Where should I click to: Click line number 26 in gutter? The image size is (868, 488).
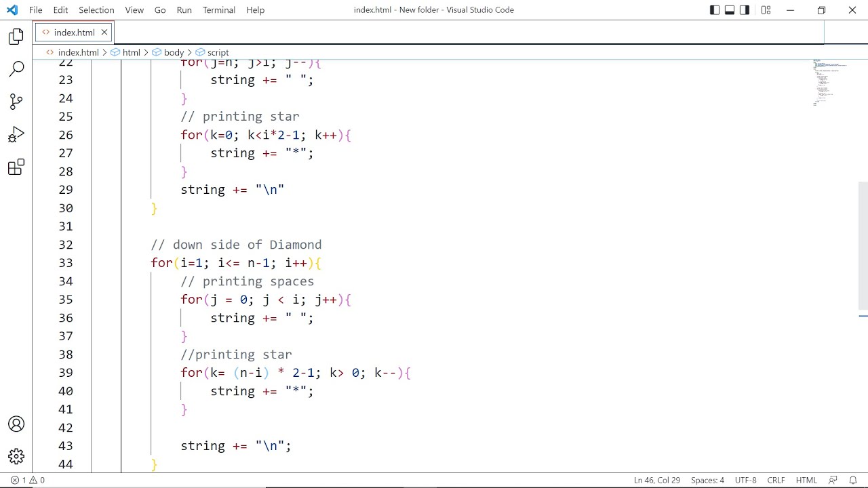pos(66,135)
